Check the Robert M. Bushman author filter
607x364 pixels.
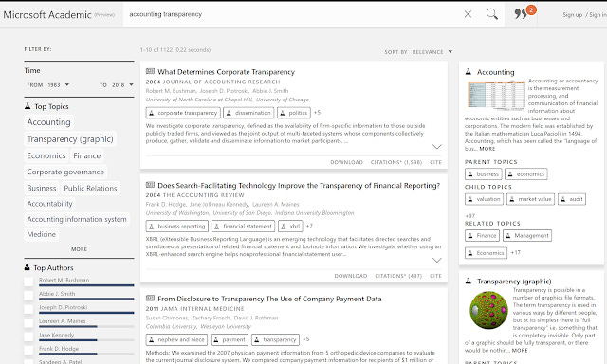(x=28, y=282)
